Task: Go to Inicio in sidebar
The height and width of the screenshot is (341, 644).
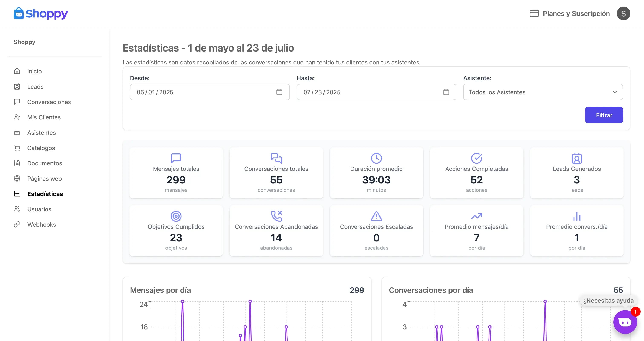Action: [34, 71]
